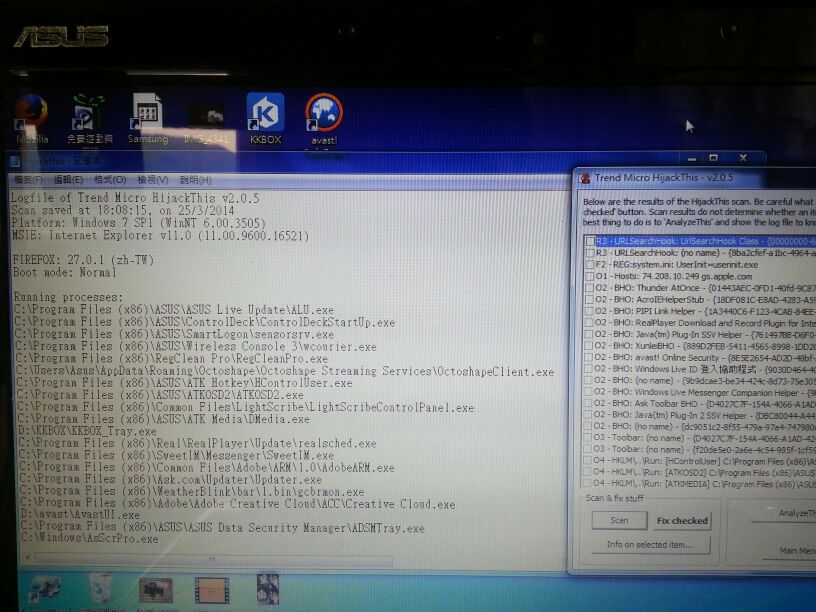
Task: Check the Java(tm) Plug-In 2 SSV Helper entry
Action: click(590, 415)
